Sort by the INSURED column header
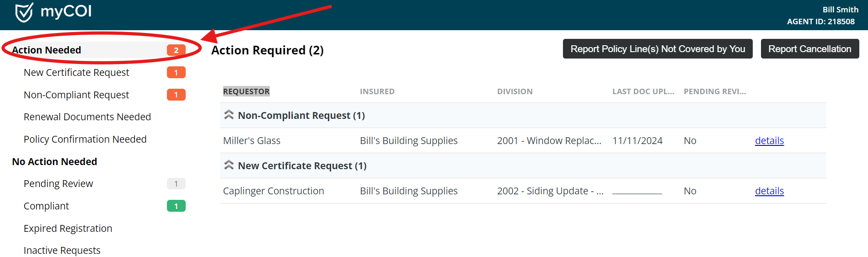 [x=377, y=91]
